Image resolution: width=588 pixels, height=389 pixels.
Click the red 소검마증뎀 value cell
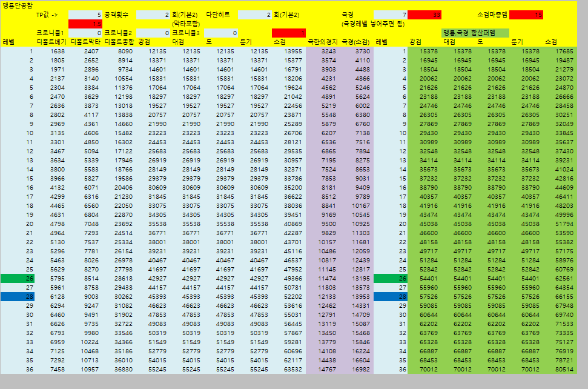[526, 14]
